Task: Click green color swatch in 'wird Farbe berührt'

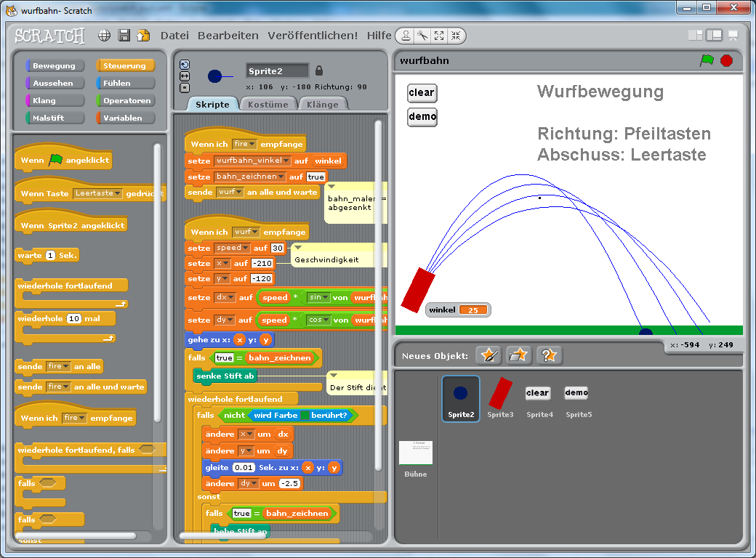Action: (305, 416)
